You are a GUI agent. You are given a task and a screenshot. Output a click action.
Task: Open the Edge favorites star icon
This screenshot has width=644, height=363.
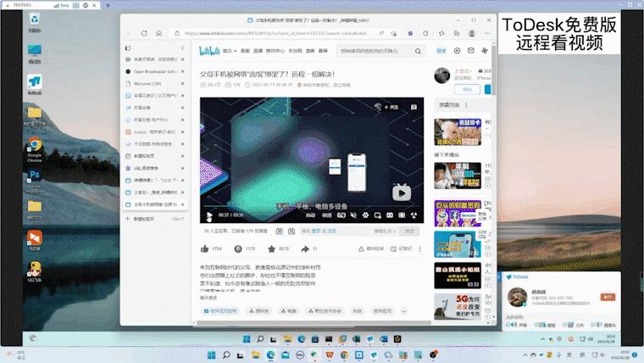pos(441,33)
